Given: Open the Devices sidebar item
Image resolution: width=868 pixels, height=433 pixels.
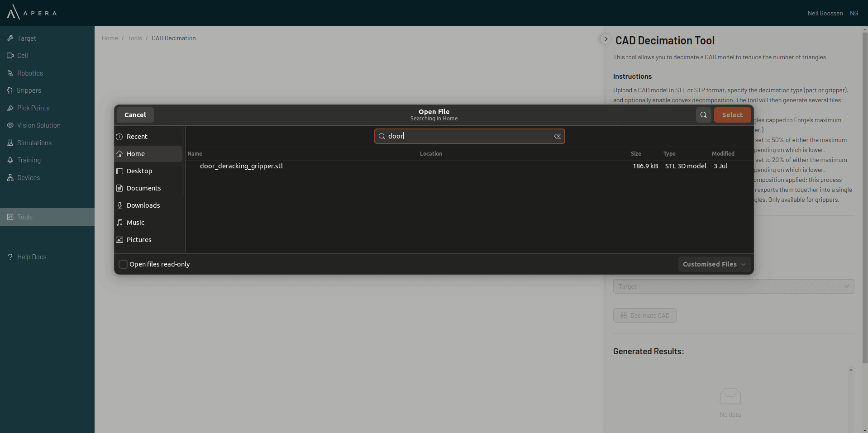Looking at the screenshot, I should [x=28, y=178].
